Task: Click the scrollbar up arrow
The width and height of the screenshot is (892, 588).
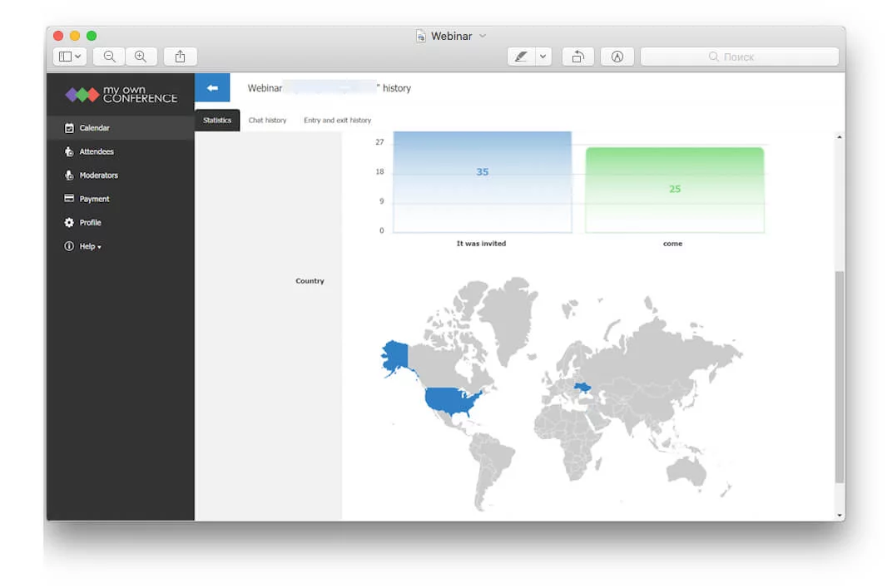Action: pyautogui.click(x=840, y=137)
